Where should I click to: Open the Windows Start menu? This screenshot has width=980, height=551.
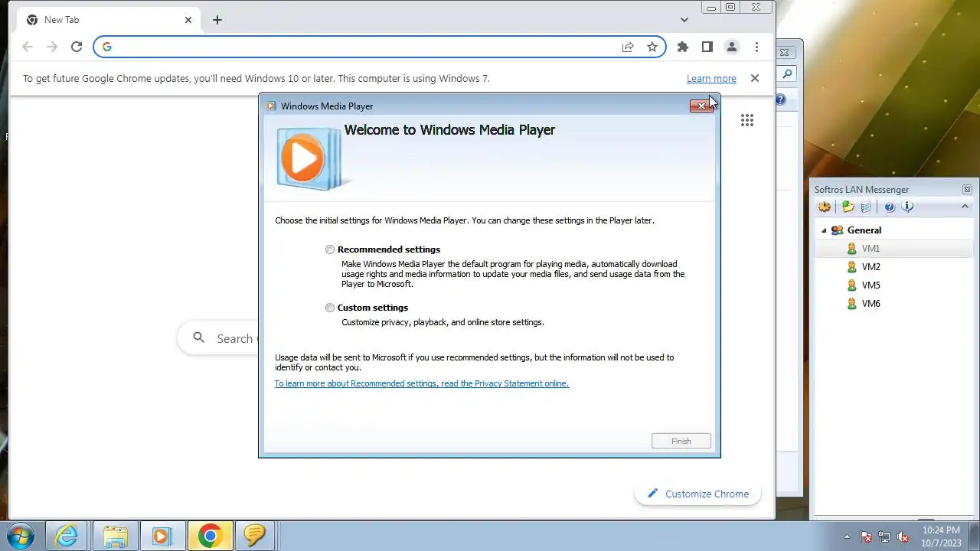21,536
